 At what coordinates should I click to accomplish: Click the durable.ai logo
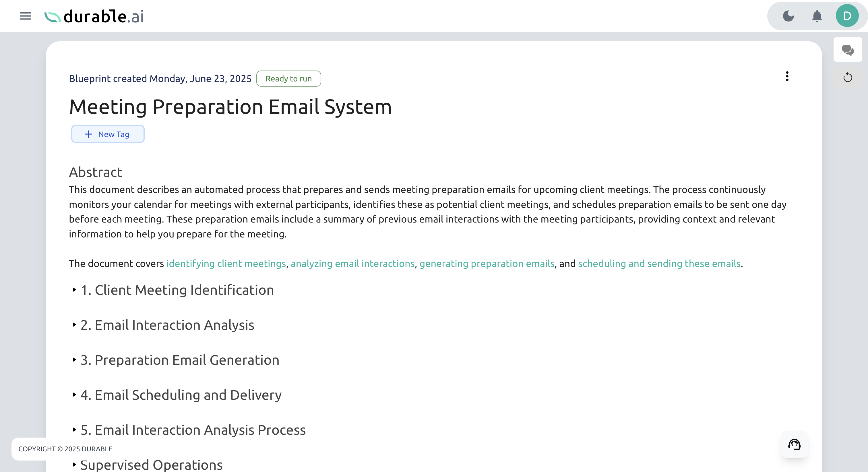pyautogui.click(x=94, y=16)
